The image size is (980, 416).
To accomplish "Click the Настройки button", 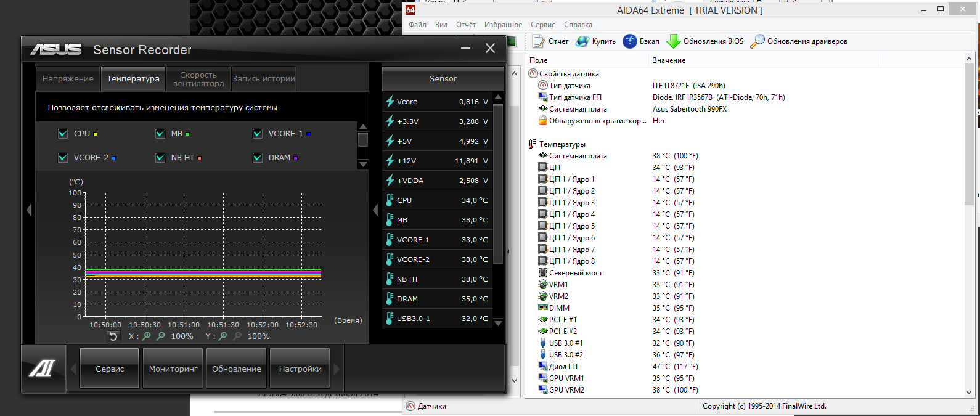I will point(300,369).
